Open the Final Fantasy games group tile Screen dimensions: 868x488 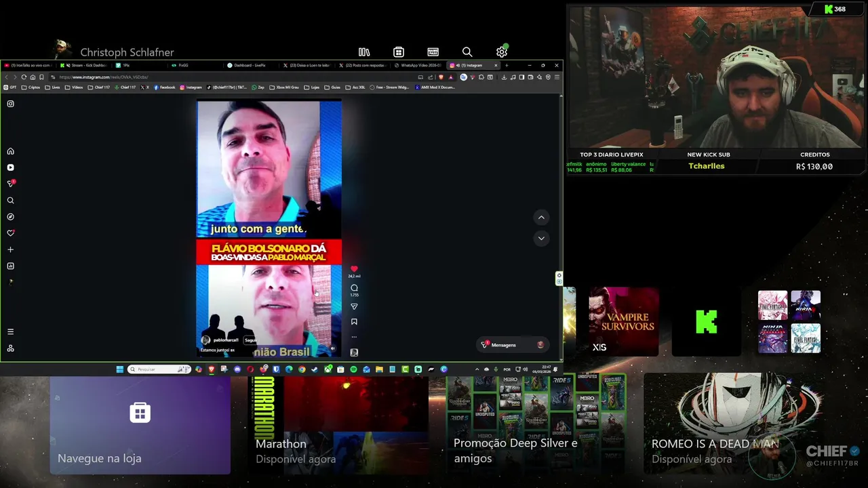(x=789, y=321)
